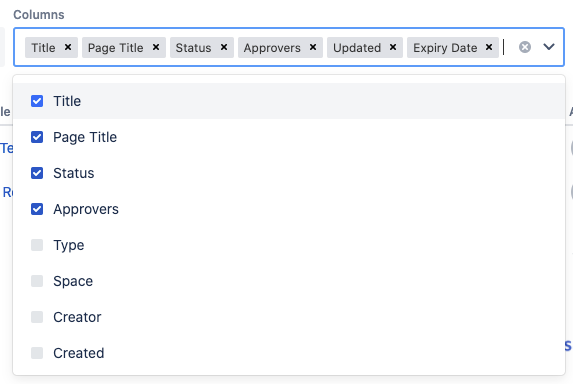Select the Creator option in the list
Screen dimensions: 573x384
point(289,317)
